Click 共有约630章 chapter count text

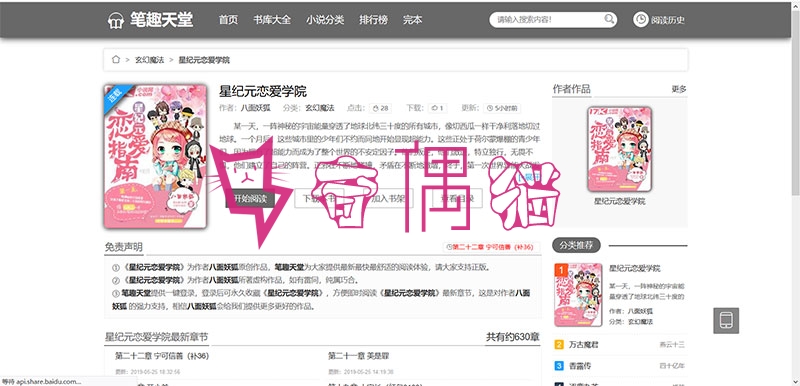(513, 337)
